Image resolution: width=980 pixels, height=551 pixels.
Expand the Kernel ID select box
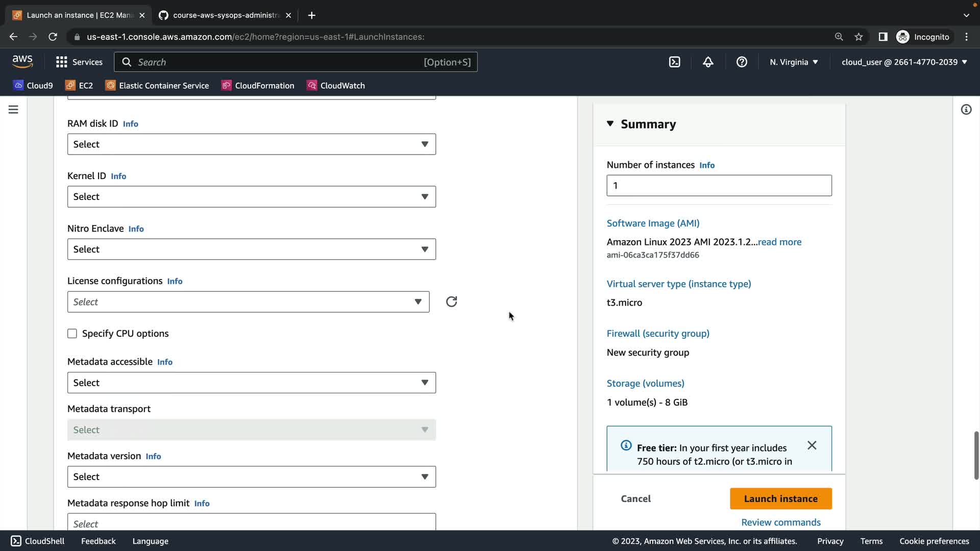pos(251,197)
